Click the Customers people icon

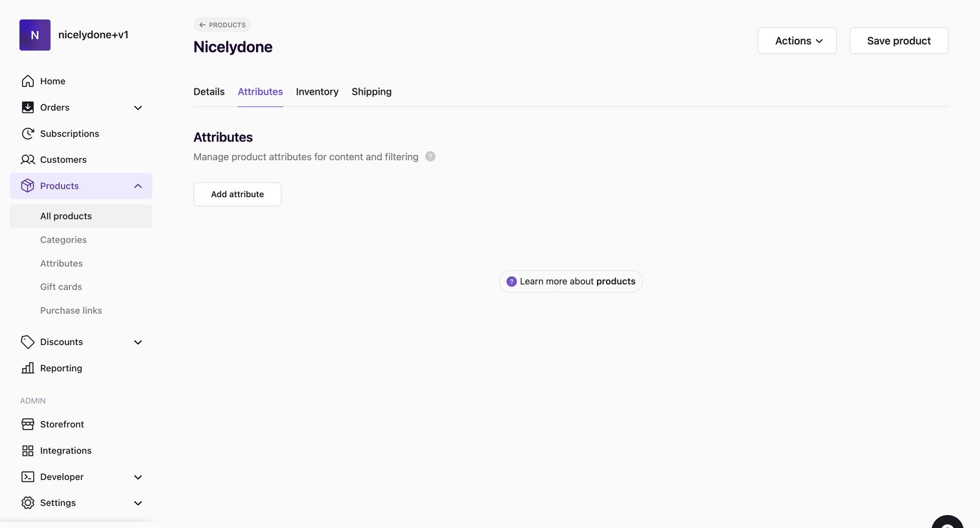(x=28, y=160)
